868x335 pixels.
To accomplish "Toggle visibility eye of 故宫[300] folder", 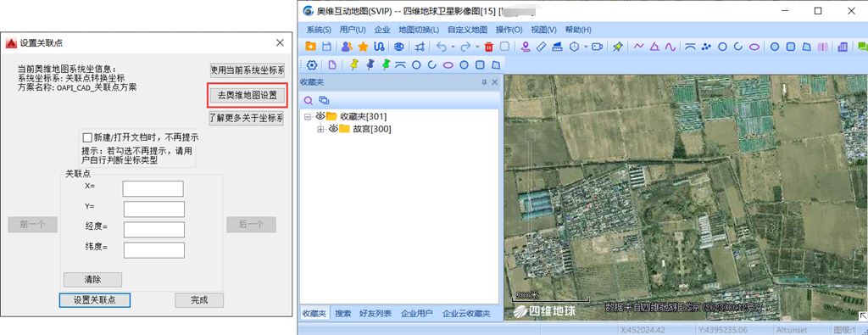I will [333, 128].
